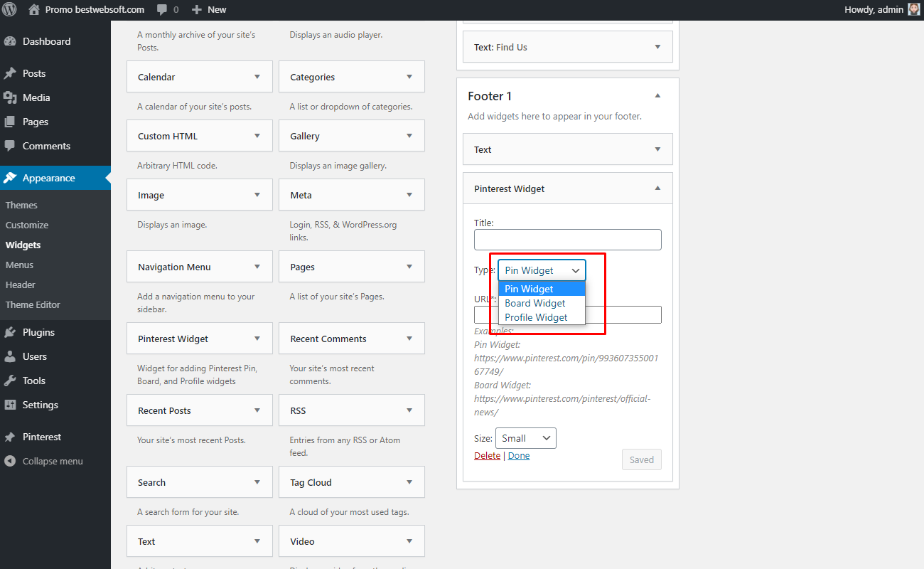The height and width of the screenshot is (569, 924).
Task: Expand the Pages widget
Action: 409,267
